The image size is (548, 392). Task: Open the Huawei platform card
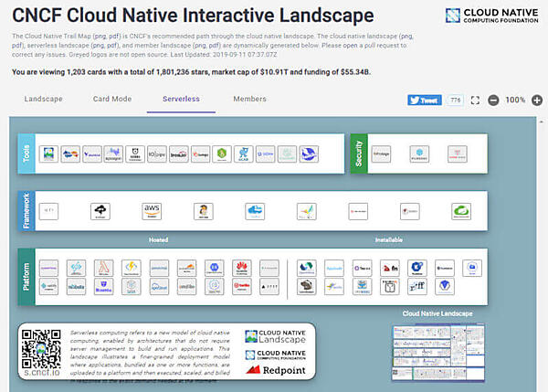242,269
